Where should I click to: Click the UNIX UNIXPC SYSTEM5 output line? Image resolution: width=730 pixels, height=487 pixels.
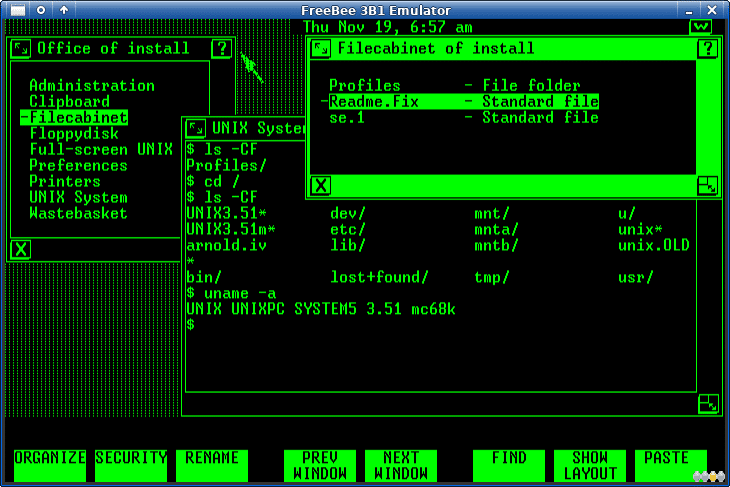(321, 309)
